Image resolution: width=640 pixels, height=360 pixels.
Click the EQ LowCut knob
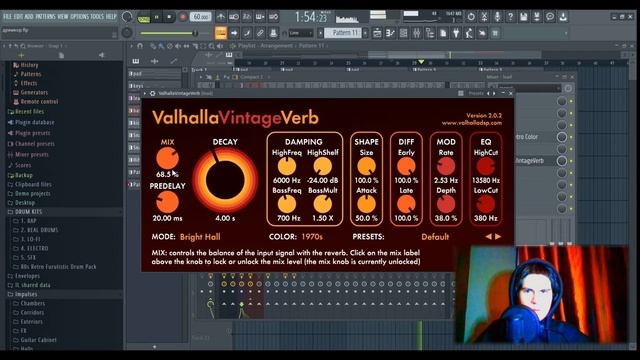pyautogui.click(x=485, y=204)
